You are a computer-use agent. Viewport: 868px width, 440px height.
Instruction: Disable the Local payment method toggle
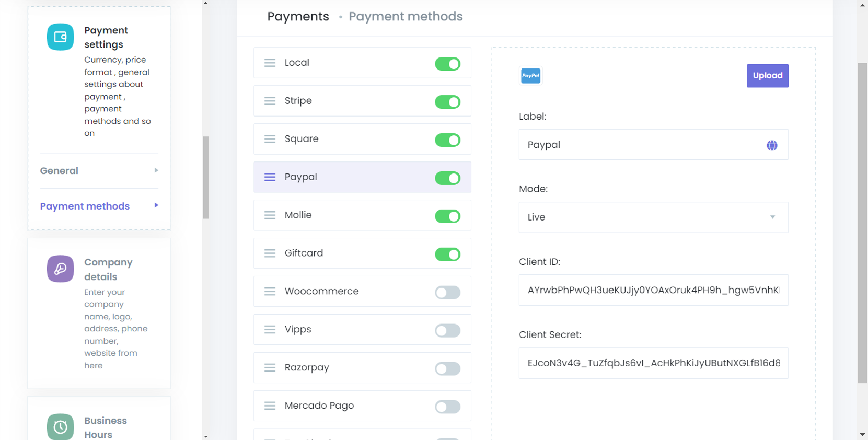click(447, 64)
